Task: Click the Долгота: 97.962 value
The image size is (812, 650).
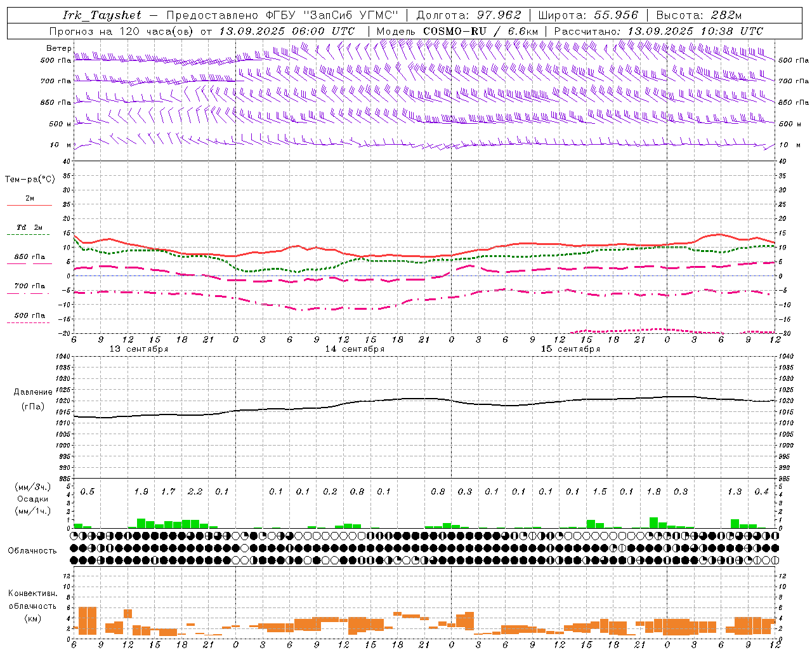Action: pos(468,15)
